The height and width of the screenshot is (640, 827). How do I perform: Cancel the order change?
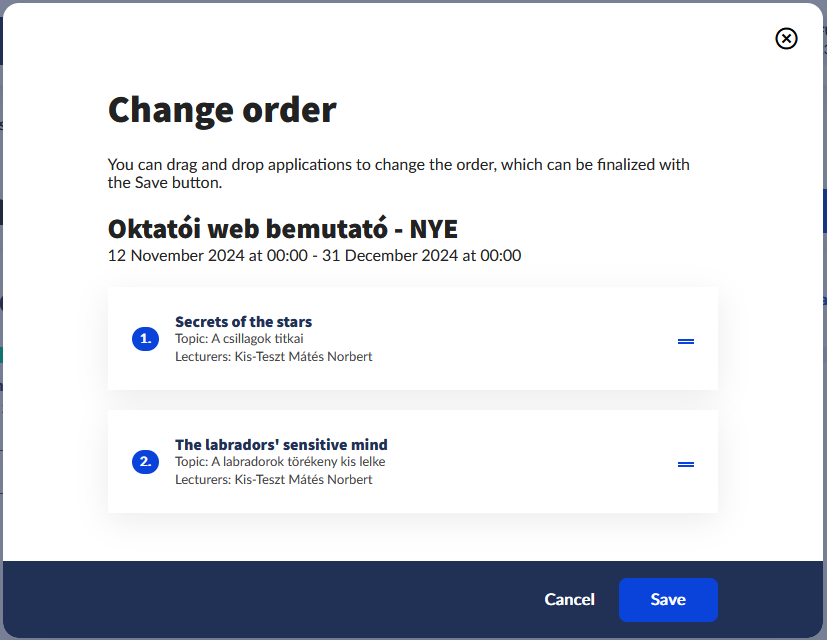tap(569, 600)
